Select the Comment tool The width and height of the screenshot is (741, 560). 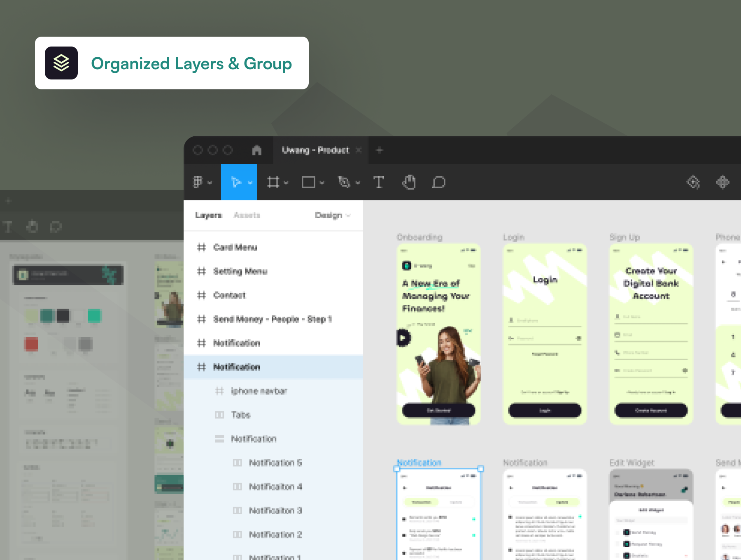click(x=438, y=182)
